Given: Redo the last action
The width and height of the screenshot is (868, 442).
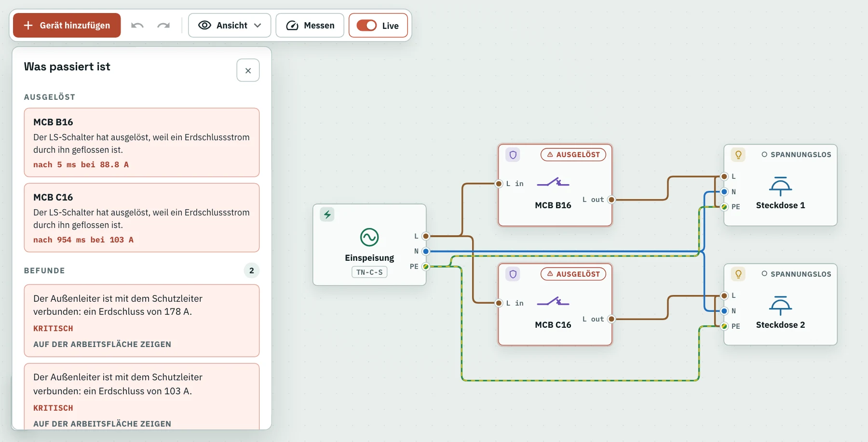Looking at the screenshot, I should click(163, 25).
